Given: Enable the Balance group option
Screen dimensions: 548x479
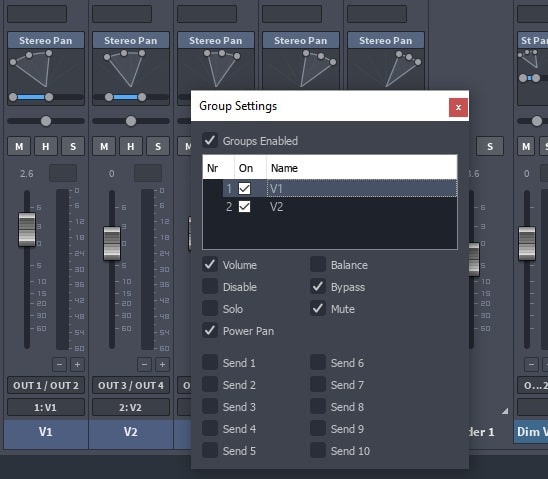Looking at the screenshot, I should (x=318, y=264).
